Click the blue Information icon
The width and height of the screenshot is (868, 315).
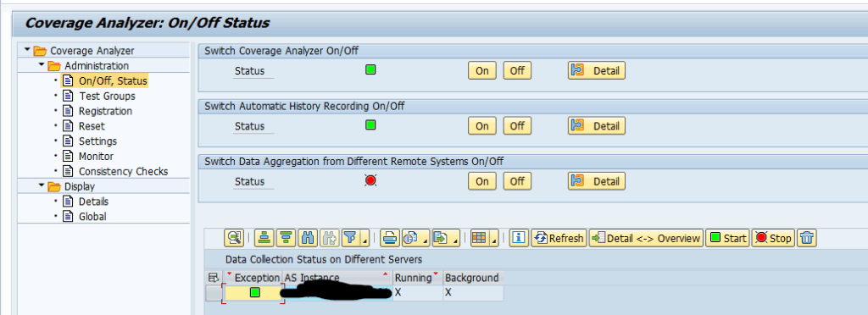pyautogui.click(x=519, y=238)
